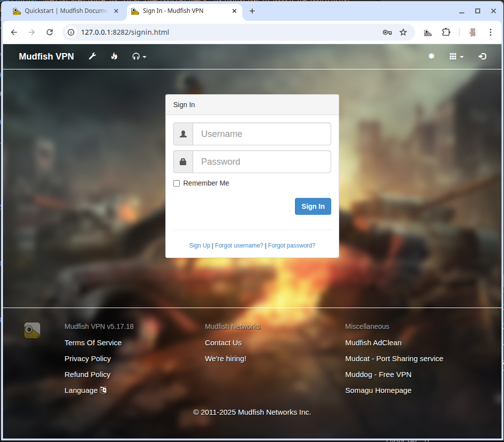Reload the current page
The height and width of the screenshot is (442, 504).
[x=50, y=32]
